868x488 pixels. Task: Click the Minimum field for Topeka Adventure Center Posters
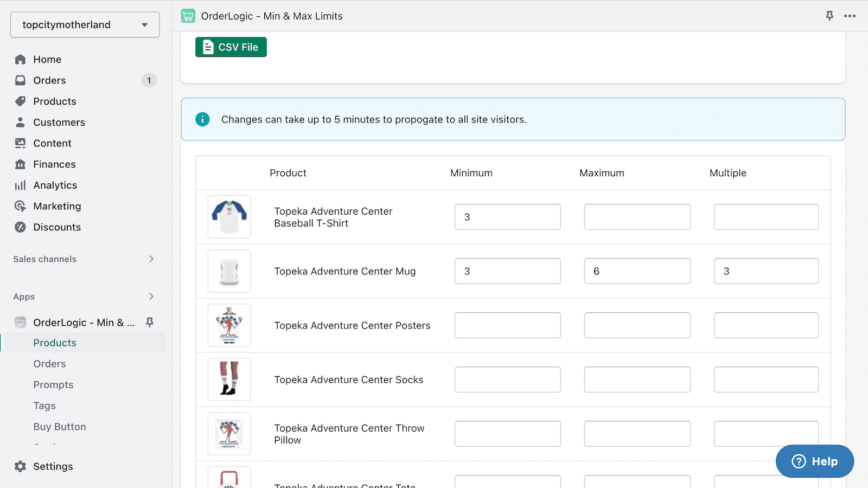coord(507,325)
